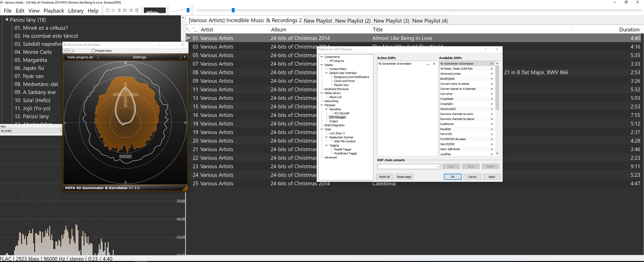Viewport: 644px width, 262px height.
Task: Open the Help menu
Action: click(93, 11)
